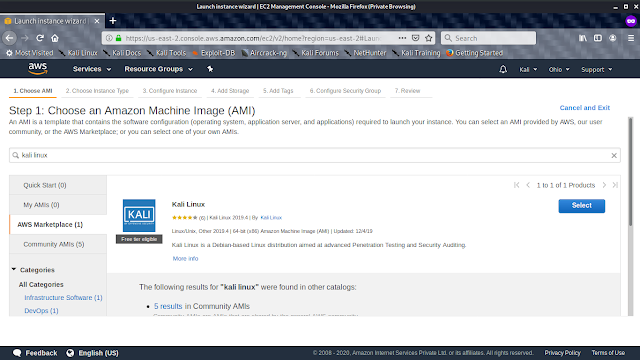Click the AWS pin shortcuts icon

(210, 69)
